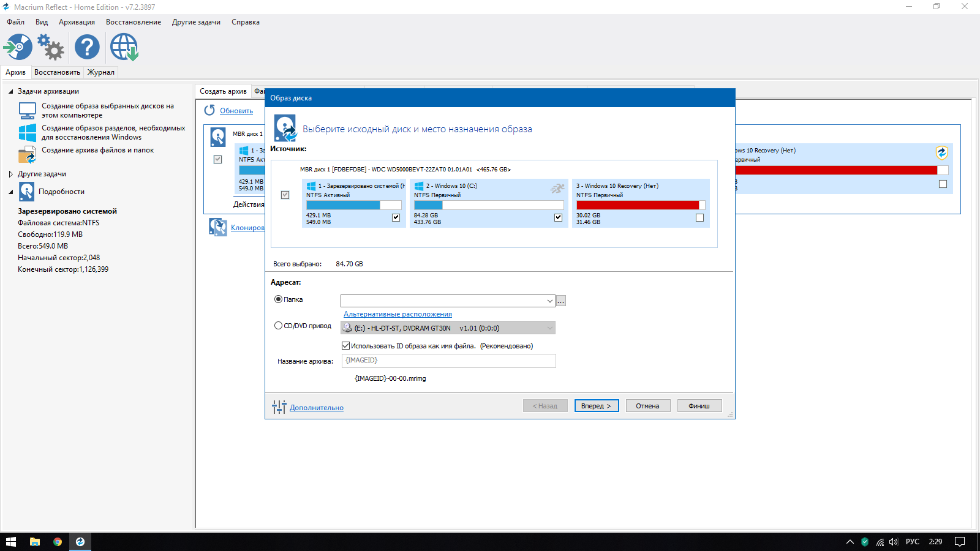
Task: Click the blue question mark help icon
Action: coord(87,47)
